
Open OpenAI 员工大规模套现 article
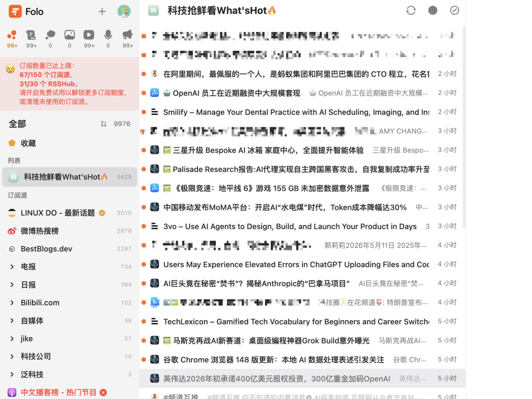(x=302, y=93)
